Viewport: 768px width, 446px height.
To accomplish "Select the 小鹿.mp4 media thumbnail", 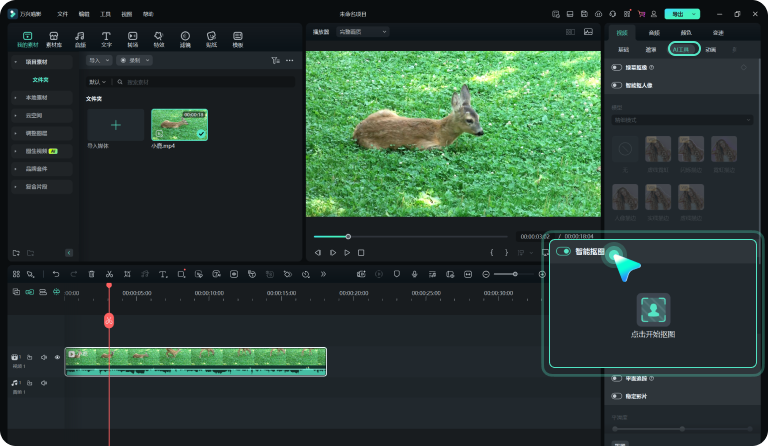I will [x=179, y=124].
